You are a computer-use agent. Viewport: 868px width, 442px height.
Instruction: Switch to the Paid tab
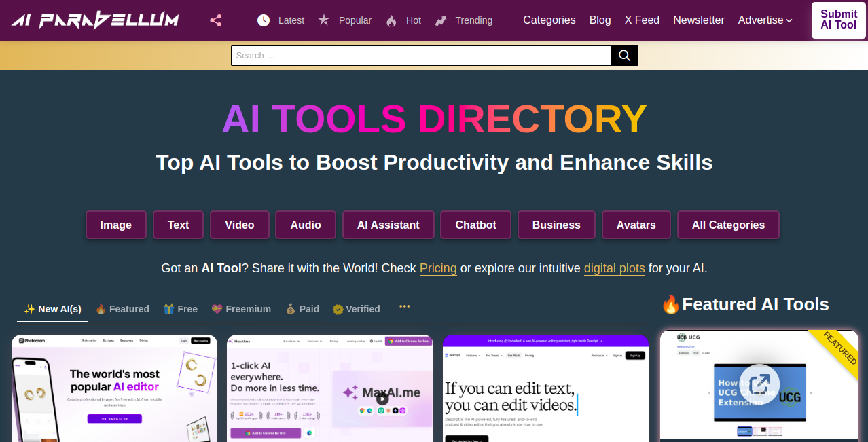[x=302, y=309]
